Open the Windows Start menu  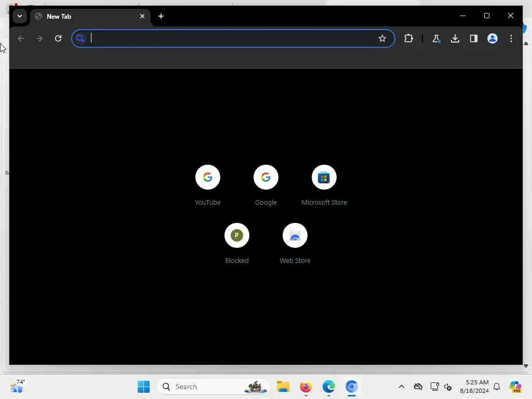(x=143, y=387)
